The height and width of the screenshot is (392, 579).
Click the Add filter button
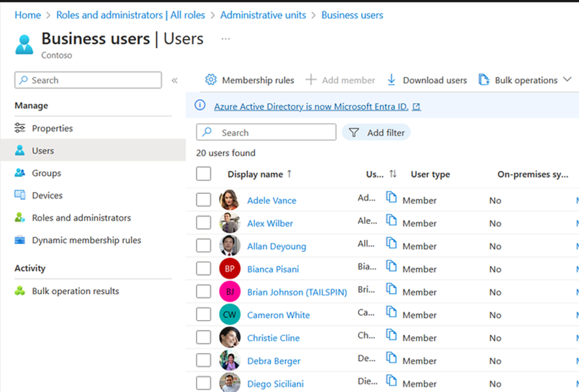376,132
